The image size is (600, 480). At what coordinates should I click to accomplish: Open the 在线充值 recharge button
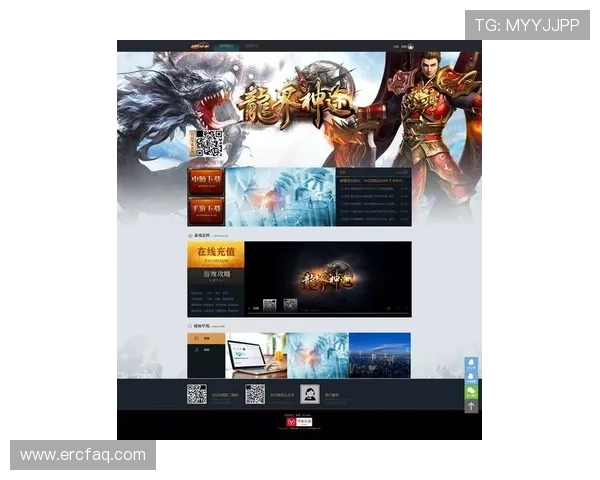[215, 253]
